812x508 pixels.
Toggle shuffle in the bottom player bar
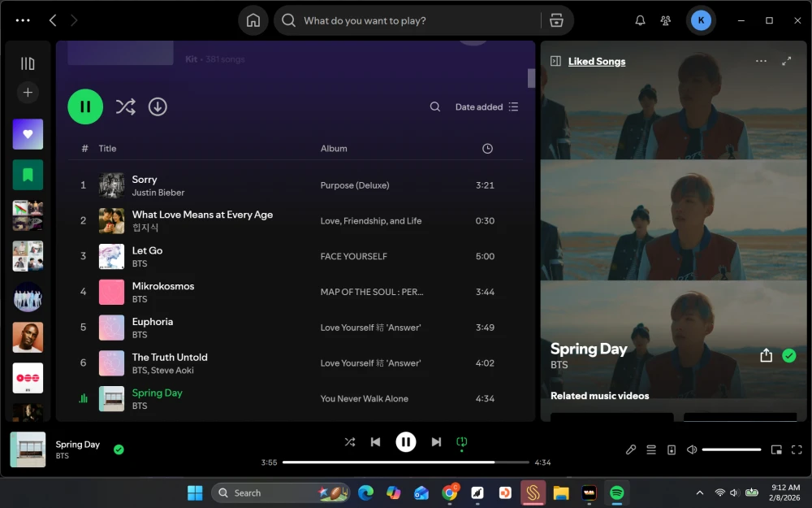pos(350,441)
